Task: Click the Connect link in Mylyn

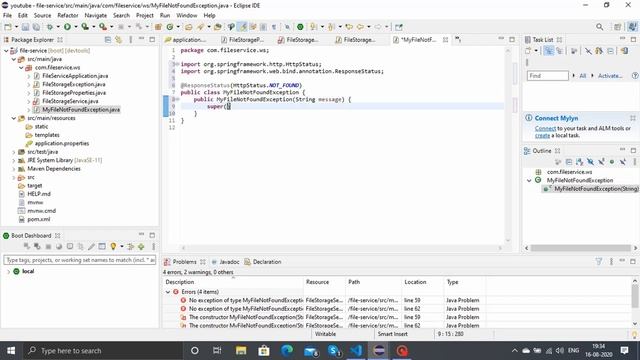Action: click(x=545, y=129)
